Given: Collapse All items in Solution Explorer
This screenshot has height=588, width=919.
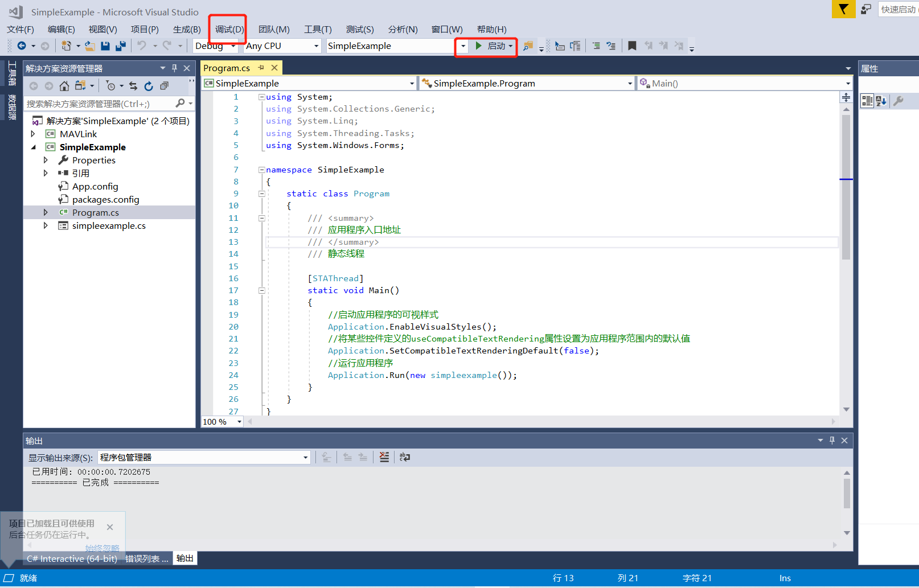Looking at the screenshot, I should [x=165, y=86].
